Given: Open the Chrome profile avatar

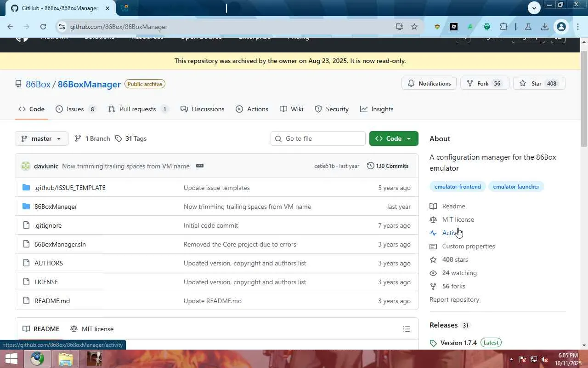Looking at the screenshot, I should coord(561,27).
